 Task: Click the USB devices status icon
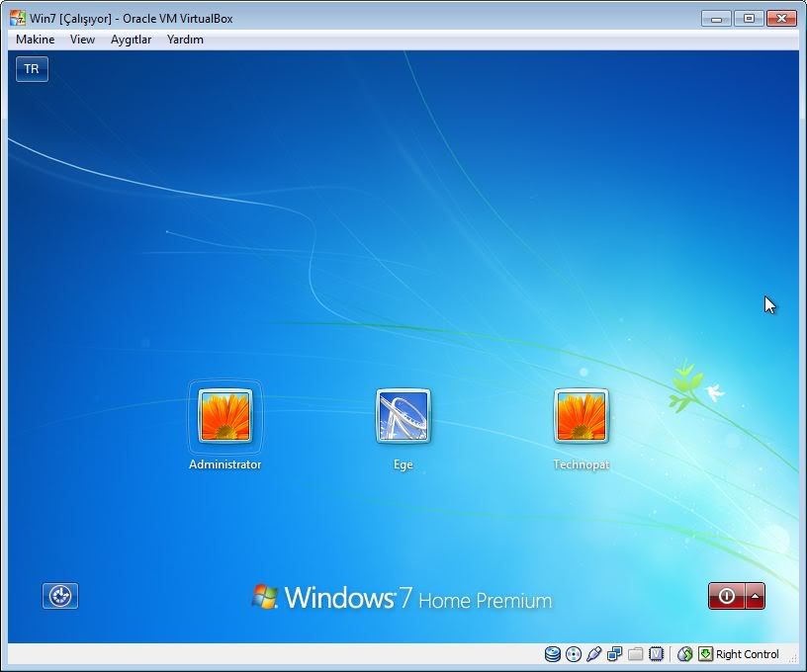click(593, 654)
